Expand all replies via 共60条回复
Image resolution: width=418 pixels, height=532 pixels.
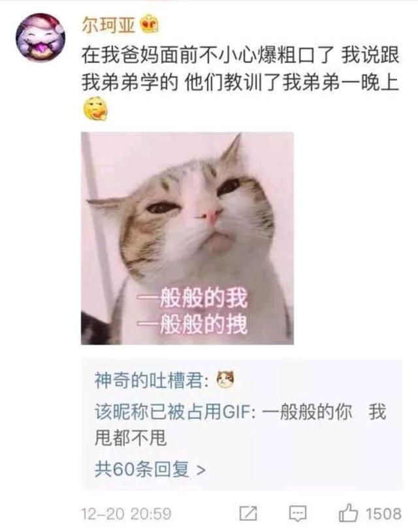(x=150, y=469)
